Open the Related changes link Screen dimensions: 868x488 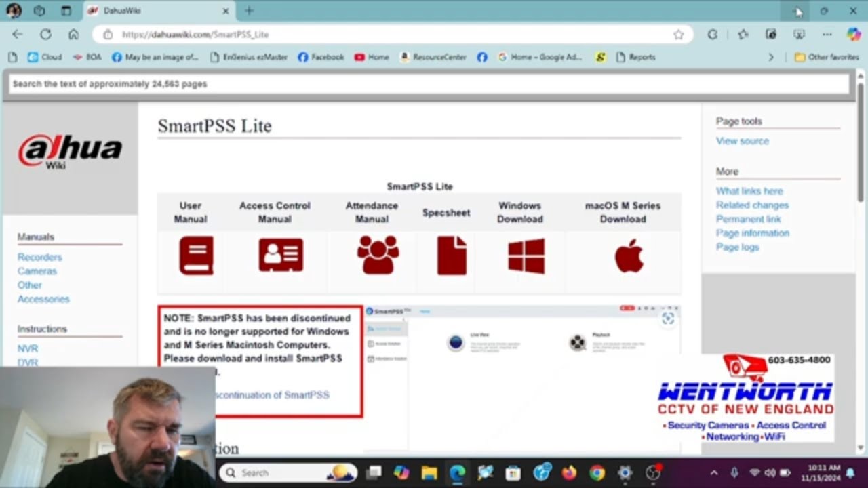pyautogui.click(x=752, y=205)
